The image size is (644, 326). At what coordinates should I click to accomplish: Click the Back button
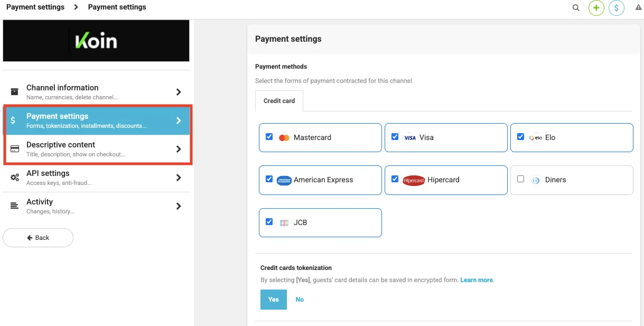(38, 238)
